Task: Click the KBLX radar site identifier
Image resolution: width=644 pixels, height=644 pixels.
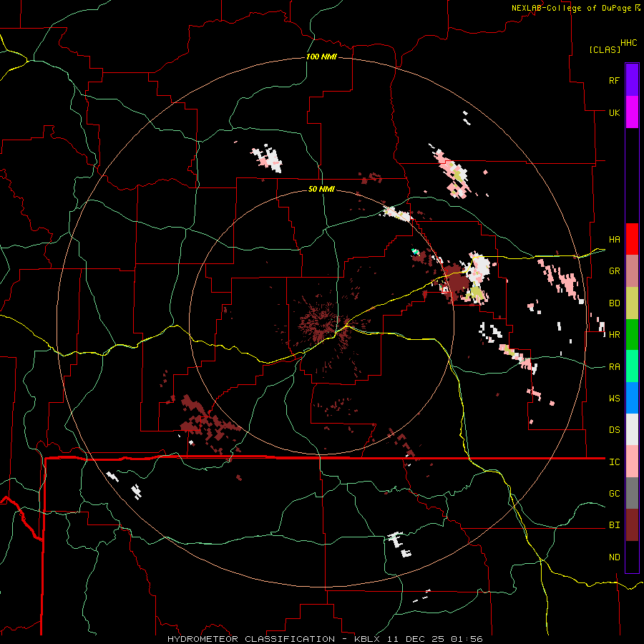Action: 370,639
